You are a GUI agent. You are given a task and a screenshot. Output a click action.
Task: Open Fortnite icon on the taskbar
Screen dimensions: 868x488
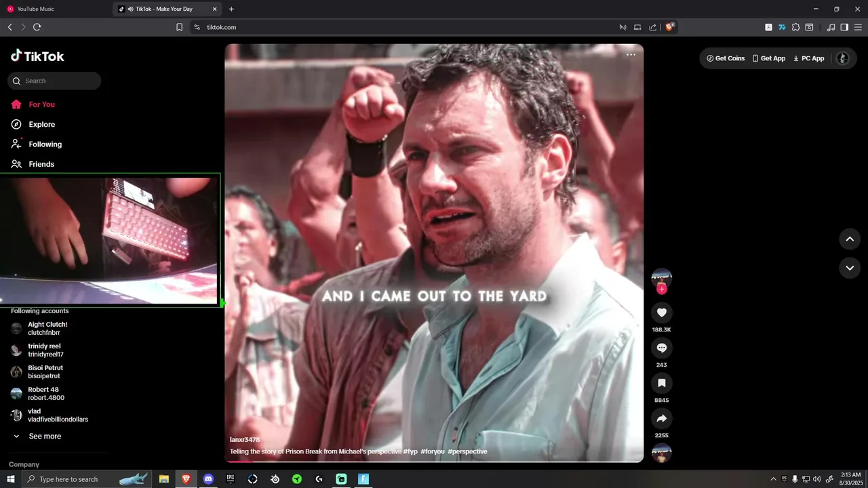pos(363,479)
